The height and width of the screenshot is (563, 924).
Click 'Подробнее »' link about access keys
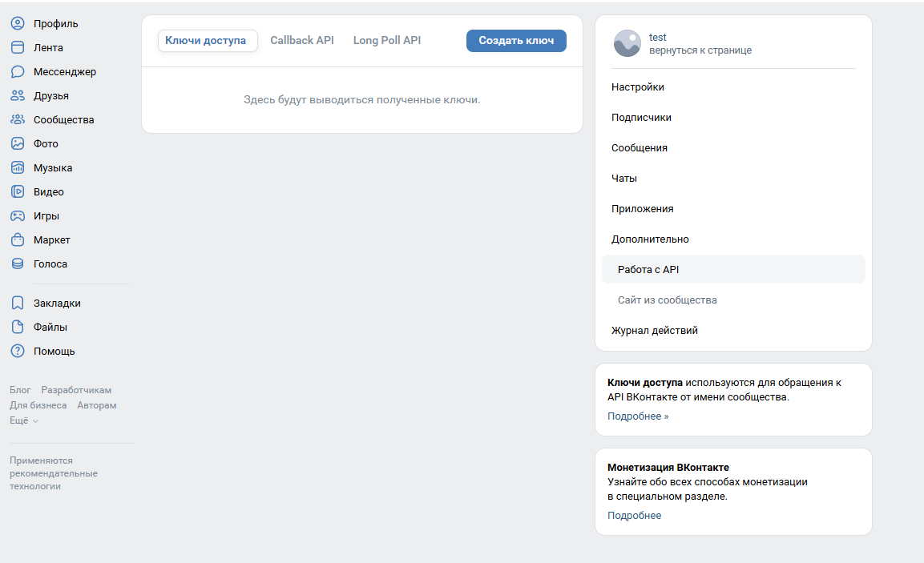(638, 416)
